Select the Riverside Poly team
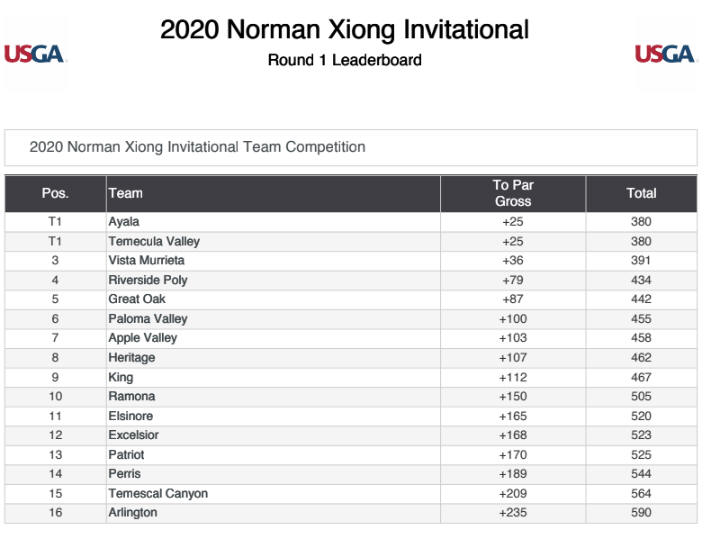Screen dimensions: 706x538 [148, 280]
